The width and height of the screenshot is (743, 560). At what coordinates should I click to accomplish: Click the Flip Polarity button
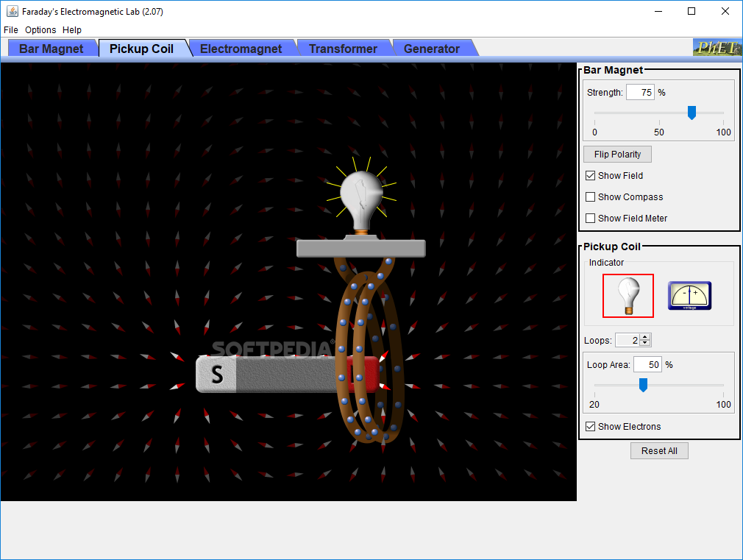[x=617, y=154]
